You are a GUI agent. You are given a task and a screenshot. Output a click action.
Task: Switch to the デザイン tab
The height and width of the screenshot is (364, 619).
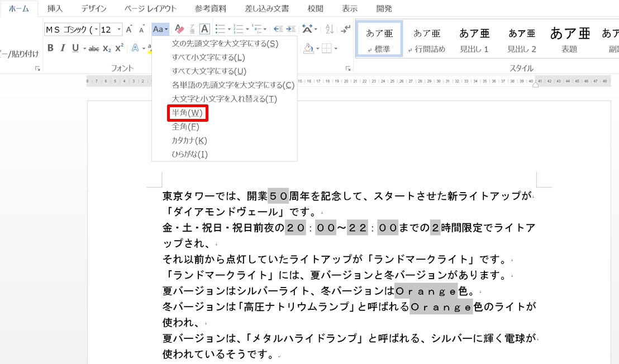tap(94, 8)
